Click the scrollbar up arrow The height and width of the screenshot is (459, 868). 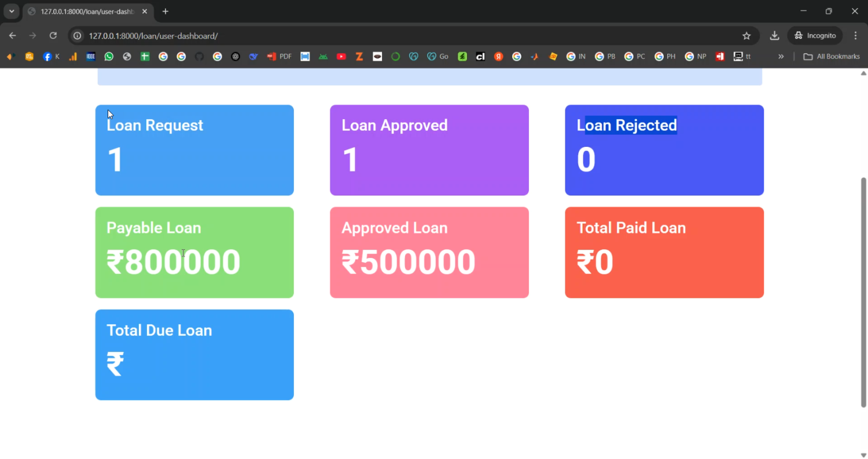coord(863,73)
